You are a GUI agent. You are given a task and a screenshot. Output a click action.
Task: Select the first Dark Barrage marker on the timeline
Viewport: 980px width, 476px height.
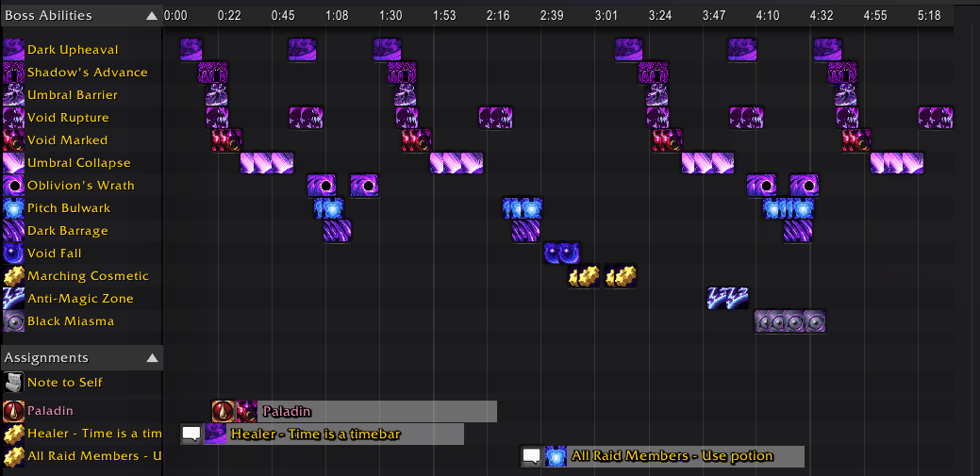[337, 231]
